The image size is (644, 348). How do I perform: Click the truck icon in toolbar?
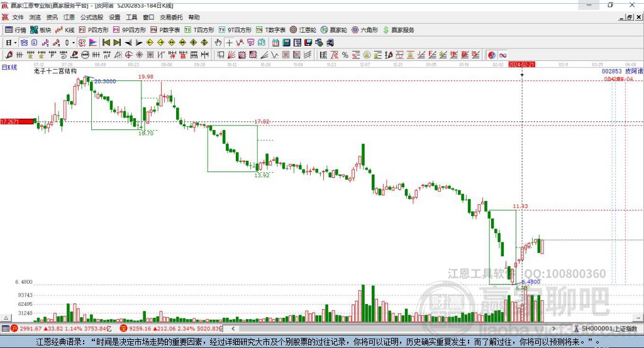click(x=330, y=43)
